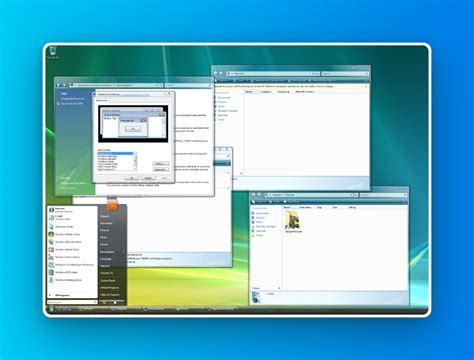This screenshot has width=474, height=360.
Task: Click color scheme list scrollbar
Action: (135, 161)
